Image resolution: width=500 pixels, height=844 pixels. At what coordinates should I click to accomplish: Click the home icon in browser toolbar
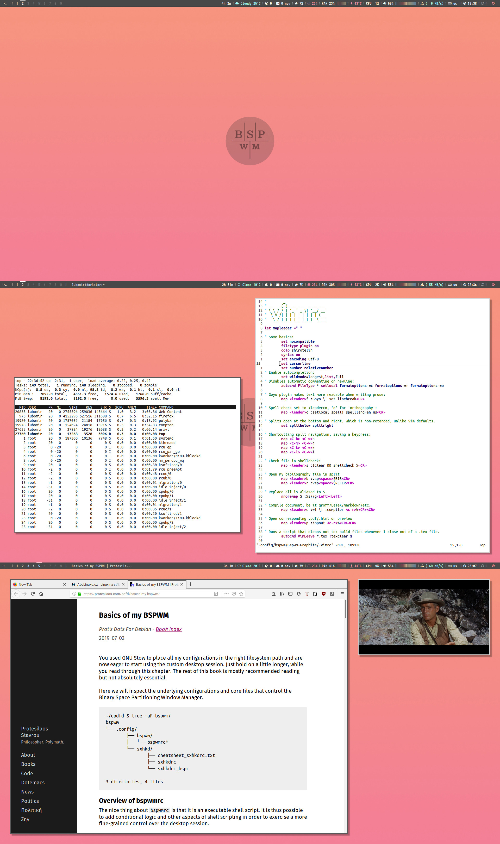[41, 594]
